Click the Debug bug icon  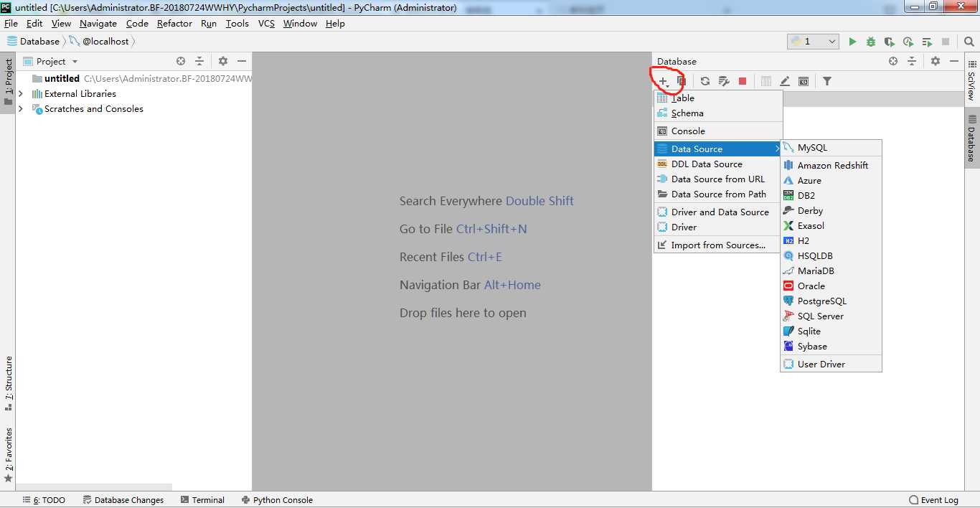click(x=871, y=42)
